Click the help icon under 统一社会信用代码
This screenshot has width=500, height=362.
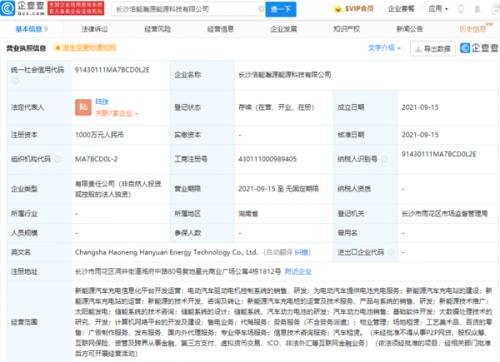pos(15,81)
